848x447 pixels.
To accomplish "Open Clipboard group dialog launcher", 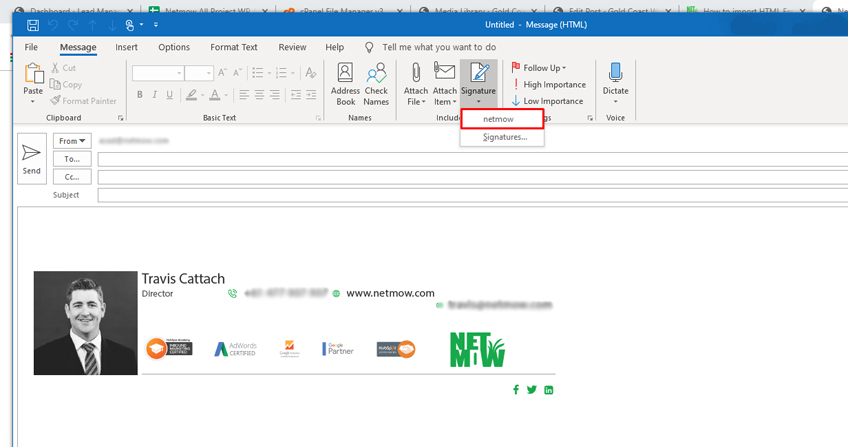I will click(121, 118).
